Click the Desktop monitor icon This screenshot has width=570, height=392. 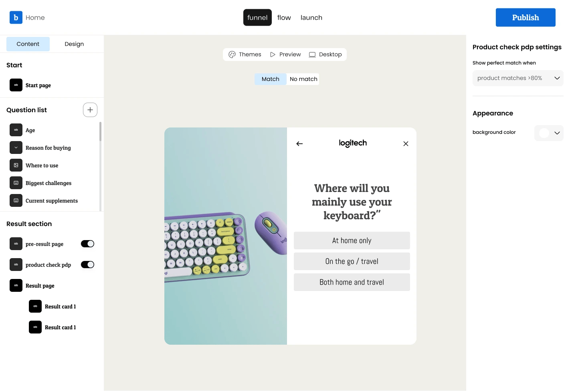(312, 54)
